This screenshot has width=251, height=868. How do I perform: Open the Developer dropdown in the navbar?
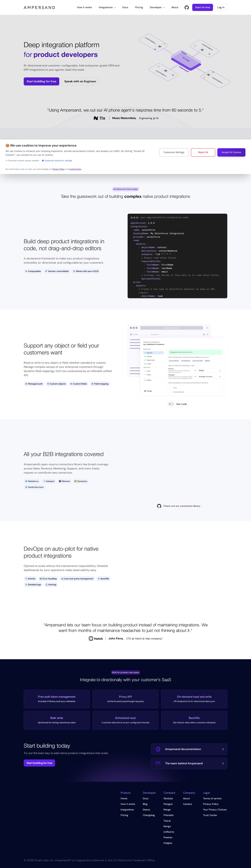[157, 7]
